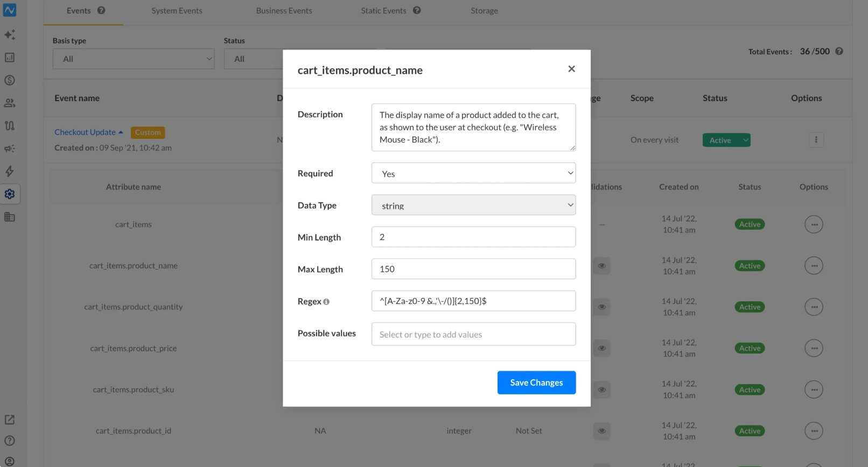The width and height of the screenshot is (868, 467).
Task: Toggle eye icon for cart_items.product_id row
Action: 602,431
